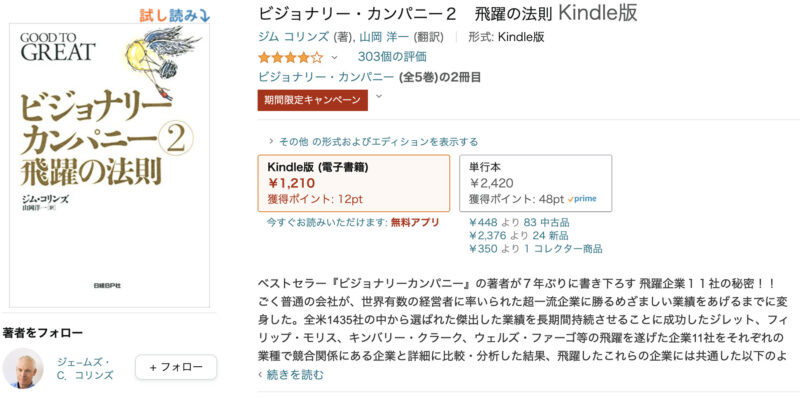The height and width of the screenshot is (398, 800).
Task: Select the 単行本 format option
Action: (536, 183)
